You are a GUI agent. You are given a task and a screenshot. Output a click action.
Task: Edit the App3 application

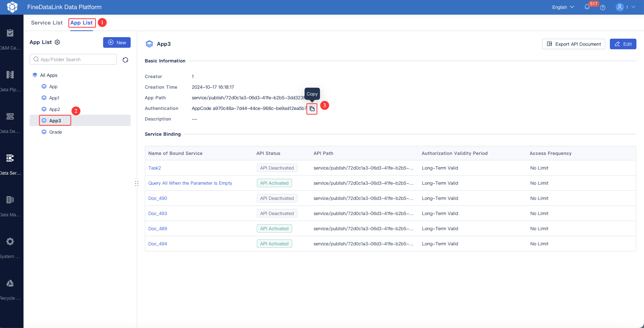coord(623,44)
